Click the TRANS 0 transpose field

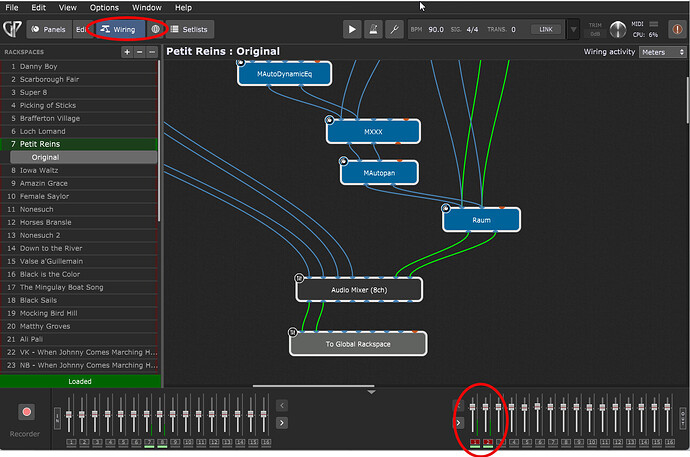513,29
